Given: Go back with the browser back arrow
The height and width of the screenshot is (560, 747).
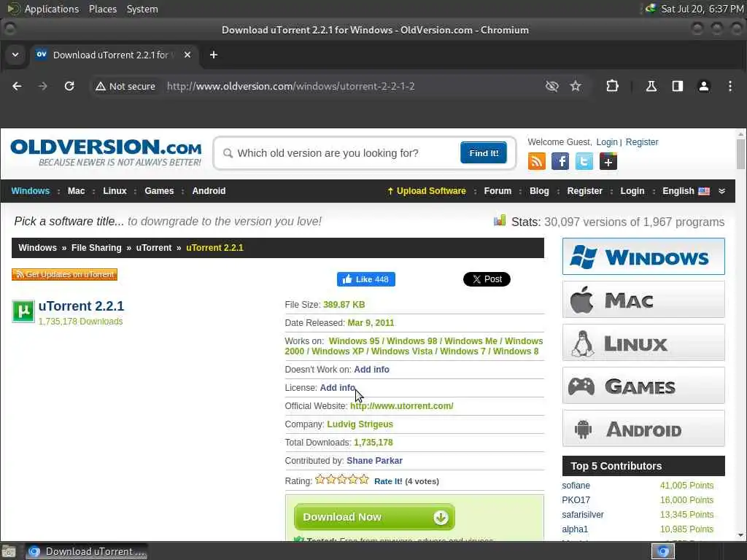Looking at the screenshot, I should tap(17, 86).
